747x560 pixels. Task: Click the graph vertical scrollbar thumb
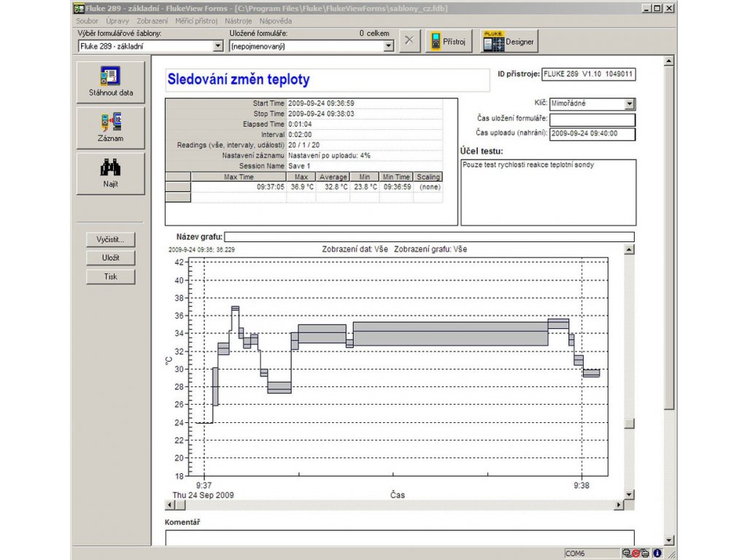point(630,423)
